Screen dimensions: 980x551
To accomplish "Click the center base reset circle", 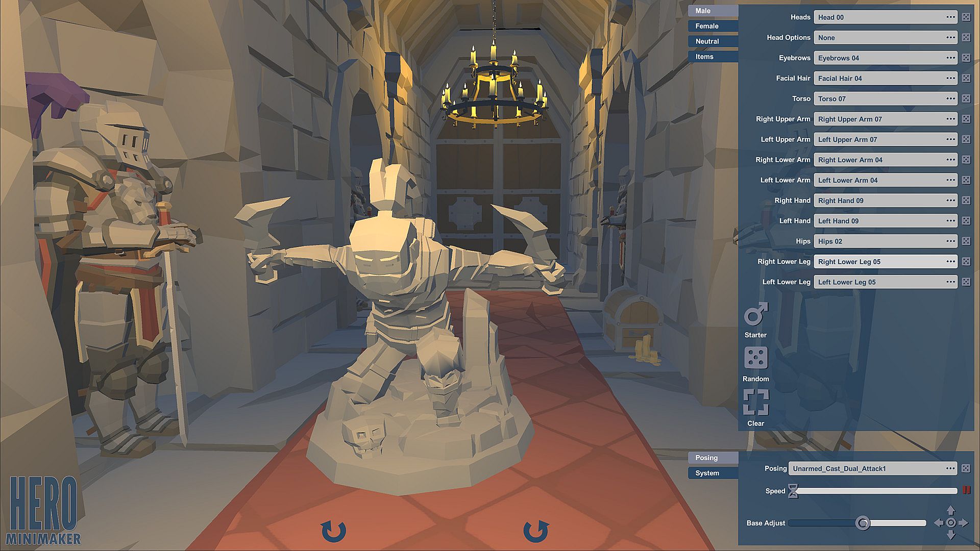I will coord(950,523).
